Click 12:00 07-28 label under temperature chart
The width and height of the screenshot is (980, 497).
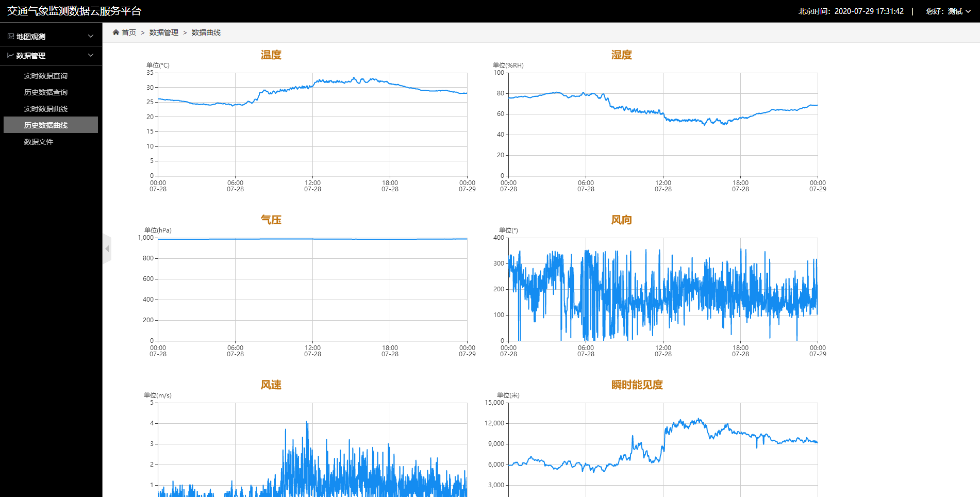pyautogui.click(x=312, y=186)
